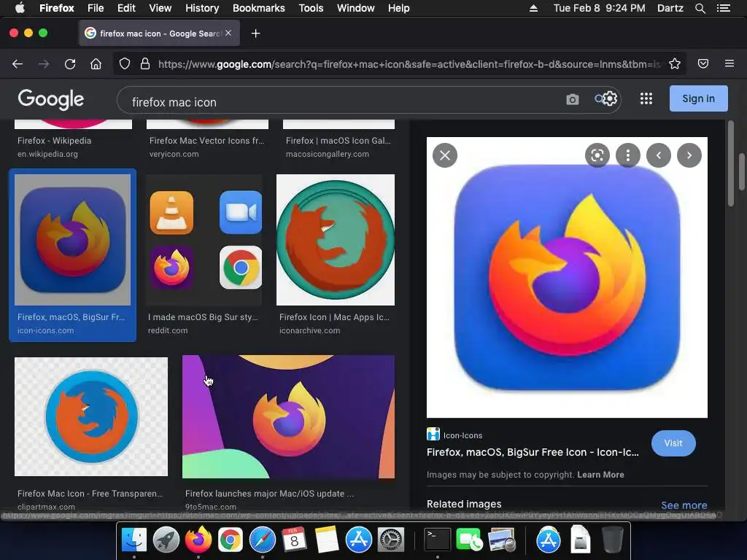This screenshot has width=747, height=560.
Task: Open Launchpad from the Dock
Action: [166, 540]
